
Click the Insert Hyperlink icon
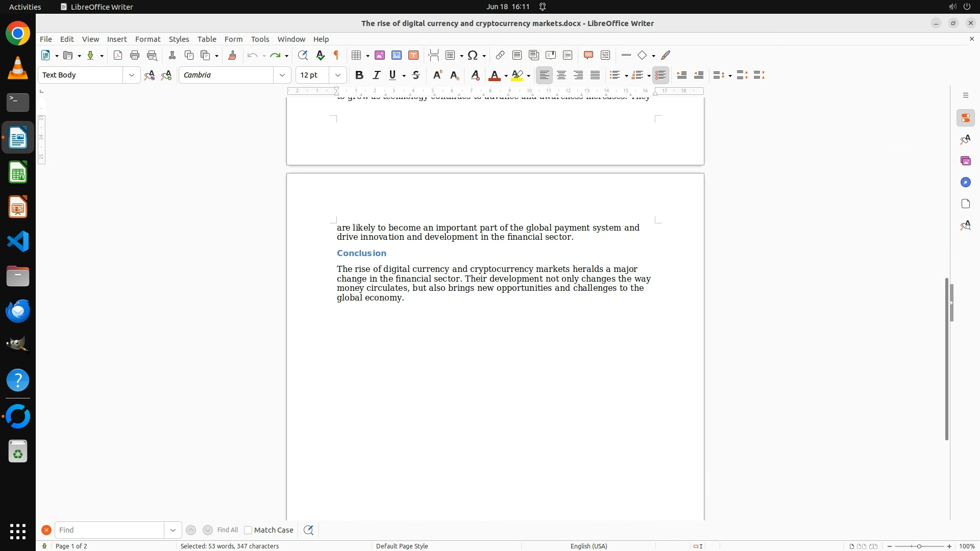pyautogui.click(x=500, y=55)
